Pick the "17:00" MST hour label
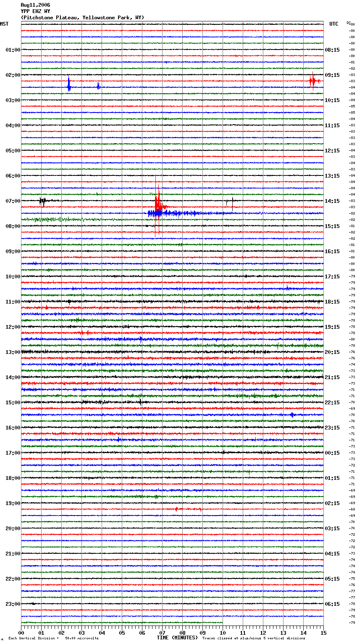This screenshot has height=644, width=357. (x=13, y=453)
